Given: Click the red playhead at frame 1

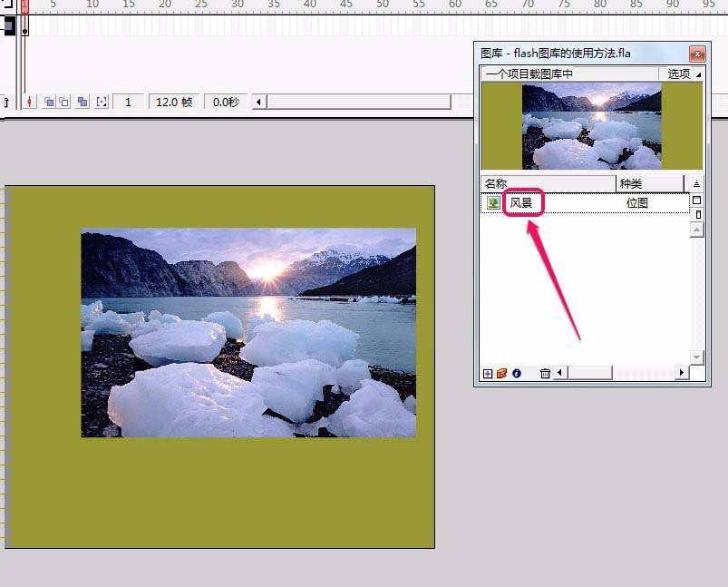Looking at the screenshot, I should pyautogui.click(x=25, y=6).
